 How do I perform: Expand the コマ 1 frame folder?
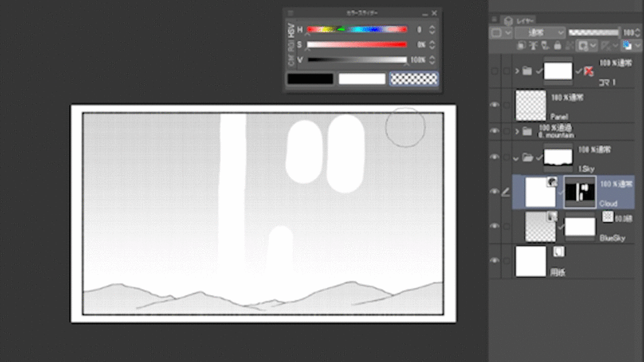click(x=517, y=72)
